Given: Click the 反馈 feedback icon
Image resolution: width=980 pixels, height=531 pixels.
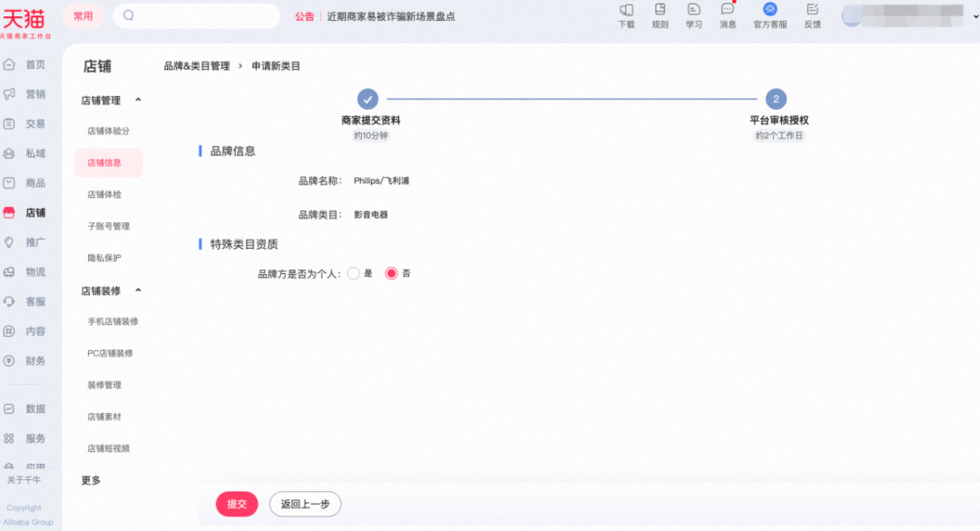Looking at the screenshot, I should tap(812, 10).
